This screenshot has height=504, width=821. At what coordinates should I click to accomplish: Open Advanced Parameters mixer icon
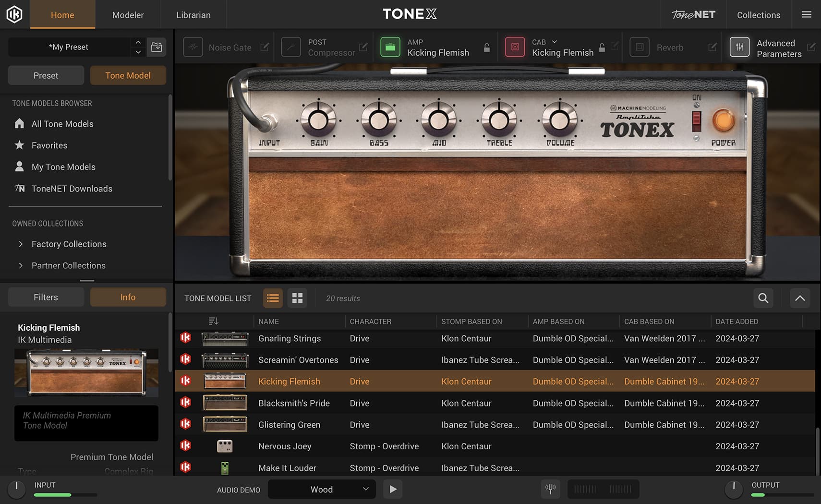click(x=739, y=47)
